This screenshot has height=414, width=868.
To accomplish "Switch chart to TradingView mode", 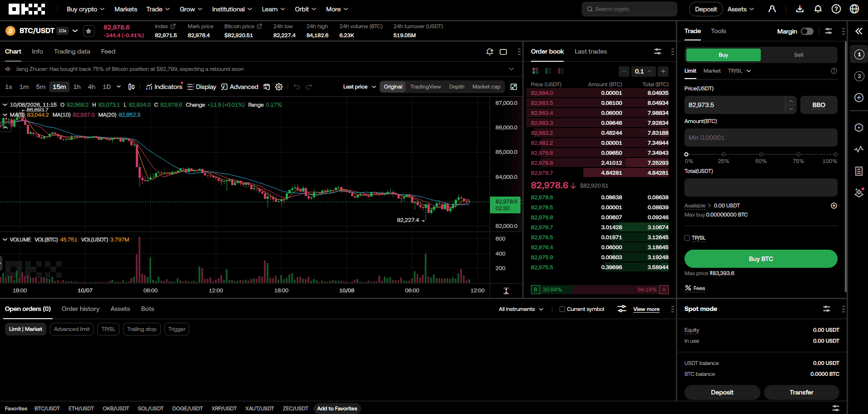I will 426,87.
